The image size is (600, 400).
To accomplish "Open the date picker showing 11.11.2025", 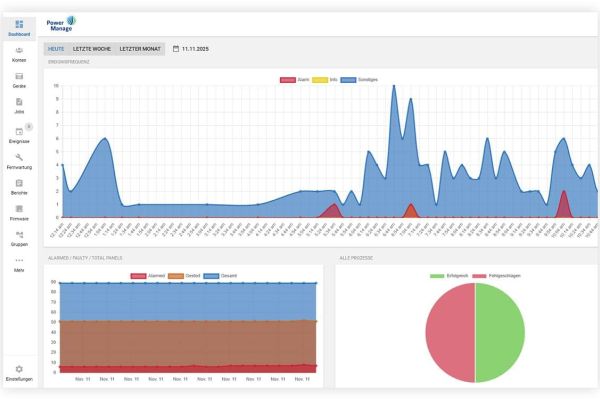I will (191, 48).
